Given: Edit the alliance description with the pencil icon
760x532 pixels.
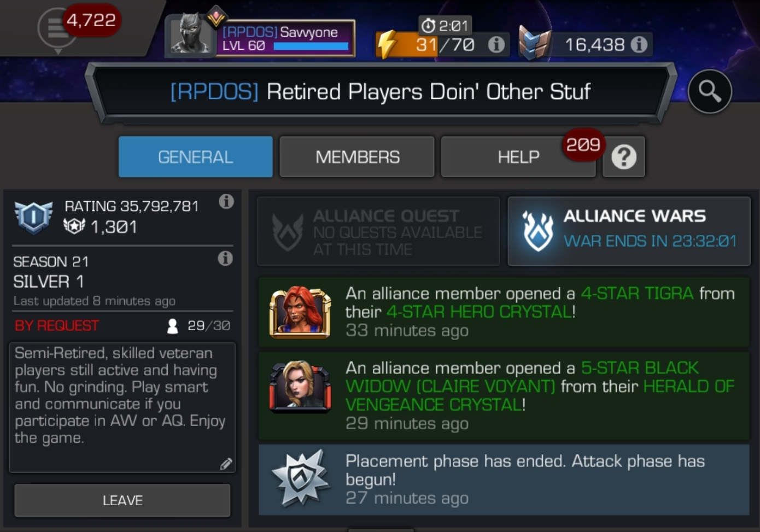Looking at the screenshot, I should 226,464.
